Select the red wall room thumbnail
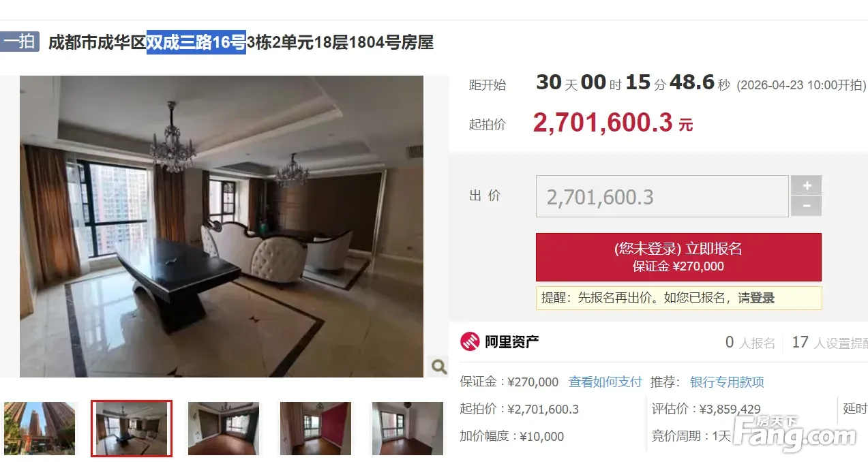This screenshot has height=462, width=868. tap(316, 429)
